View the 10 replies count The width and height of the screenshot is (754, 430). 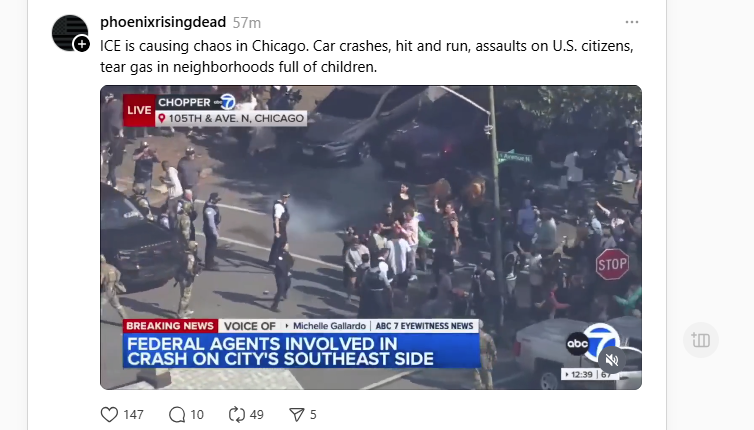[x=197, y=415]
